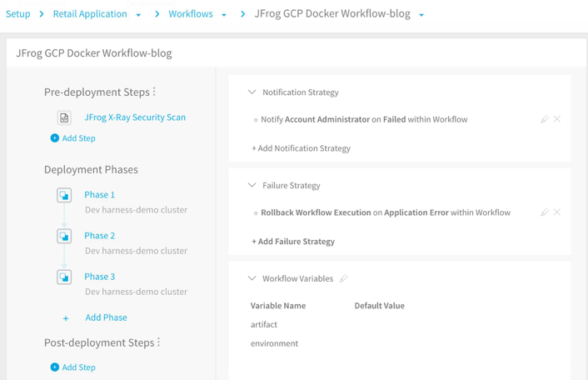
Task: Edit the Account Administrator notification strategy
Action: pyautogui.click(x=545, y=119)
